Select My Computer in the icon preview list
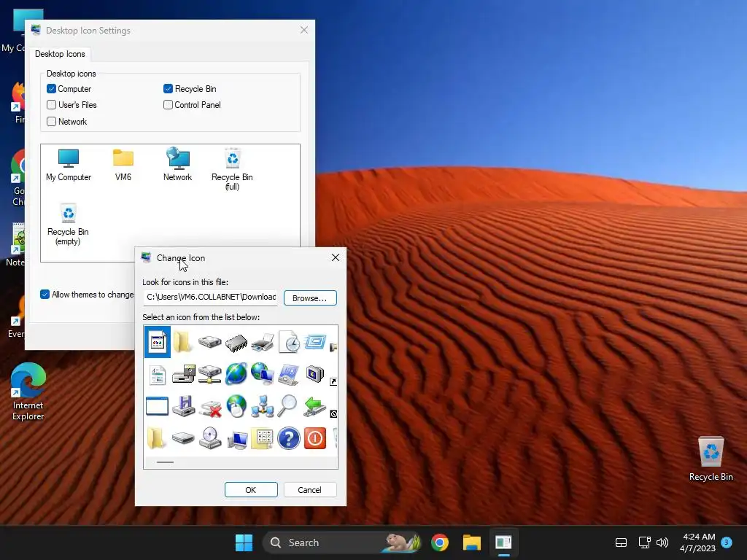 tap(69, 165)
